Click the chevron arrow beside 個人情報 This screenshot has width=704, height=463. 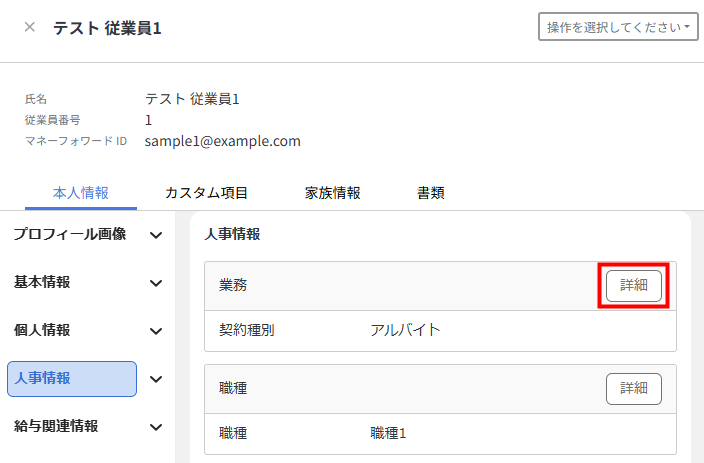(156, 331)
